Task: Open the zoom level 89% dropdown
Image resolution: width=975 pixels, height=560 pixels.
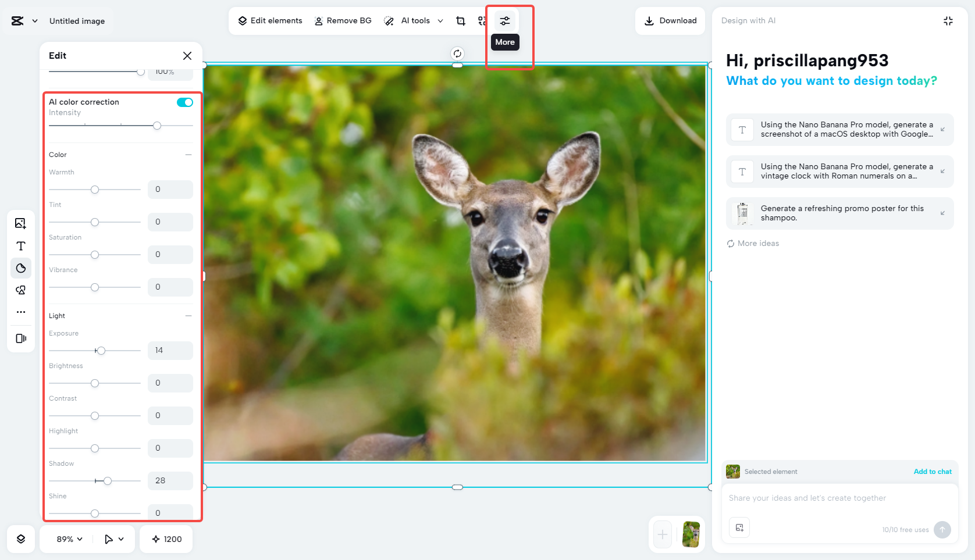Action: [66, 539]
